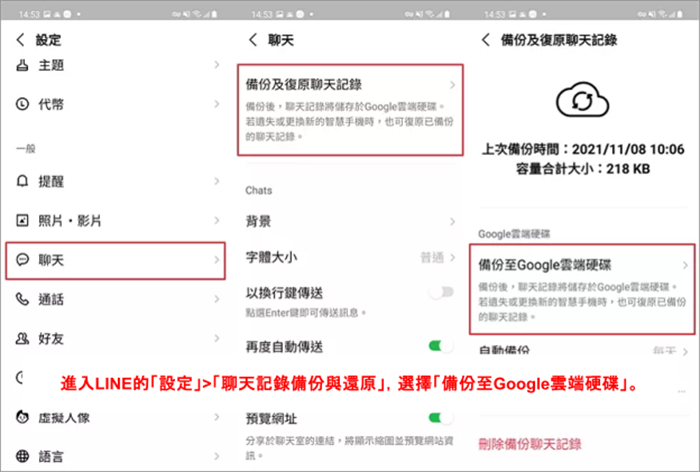Toggle 再度自動傳送 switch
Viewport: 700px width, 472px height.
(x=442, y=346)
